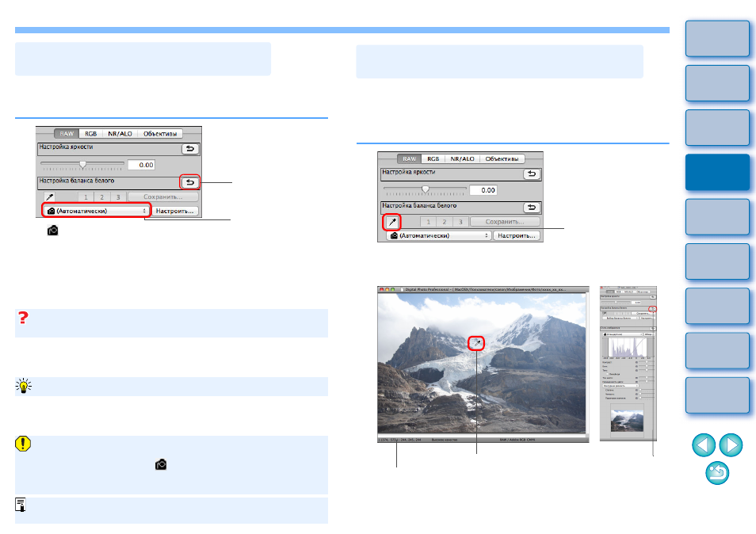Select the click white balance eyedropper, right palette
The width and height of the screenshot is (756, 534).
pyautogui.click(x=392, y=222)
